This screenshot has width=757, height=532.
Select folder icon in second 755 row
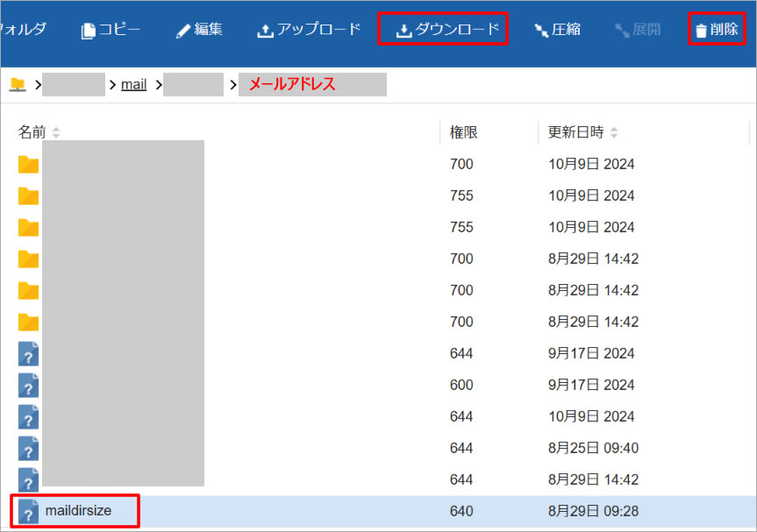28,227
